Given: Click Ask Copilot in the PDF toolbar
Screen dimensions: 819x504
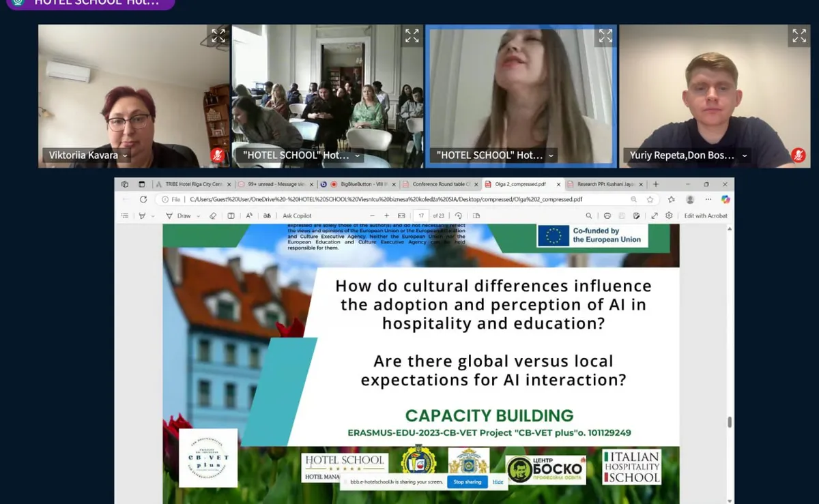Looking at the screenshot, I should click(x=298, y=216).
